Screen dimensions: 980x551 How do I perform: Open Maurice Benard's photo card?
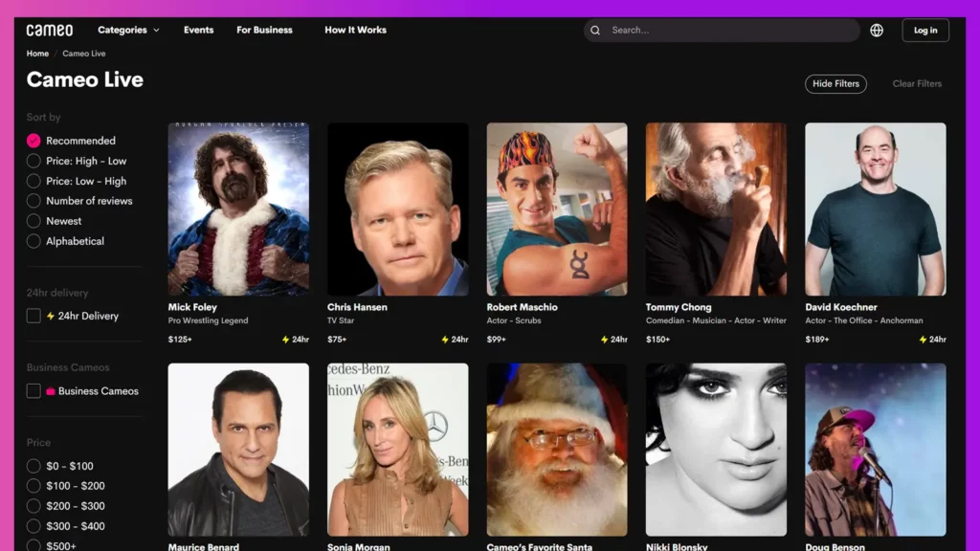coord(238,450)
